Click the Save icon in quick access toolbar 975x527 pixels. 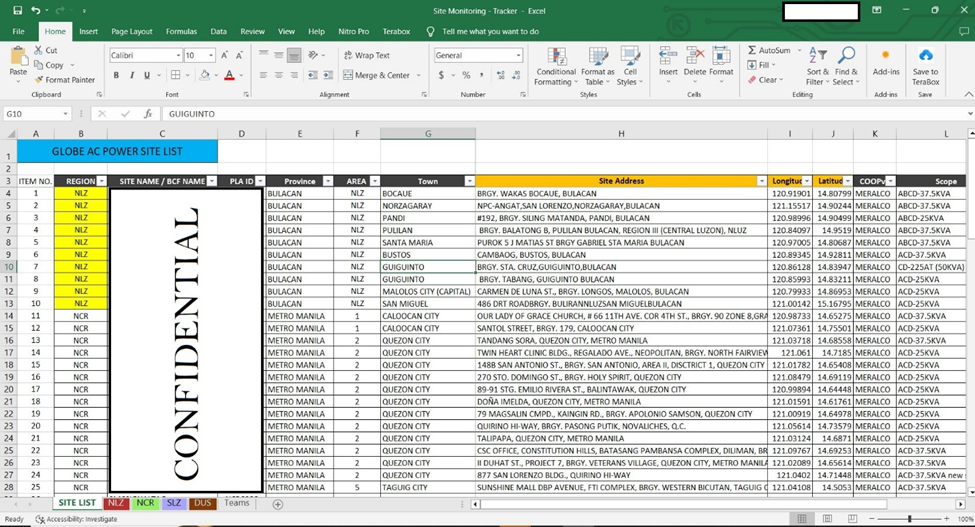click(x=17, y=10)
